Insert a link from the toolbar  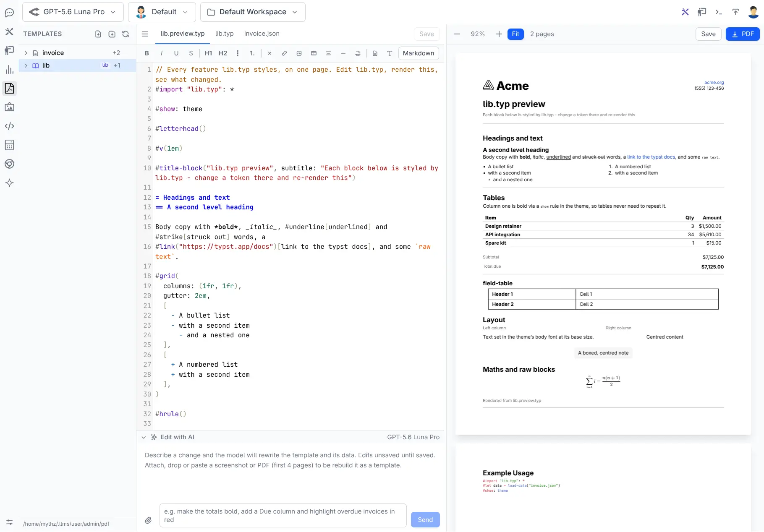(284, 53)
